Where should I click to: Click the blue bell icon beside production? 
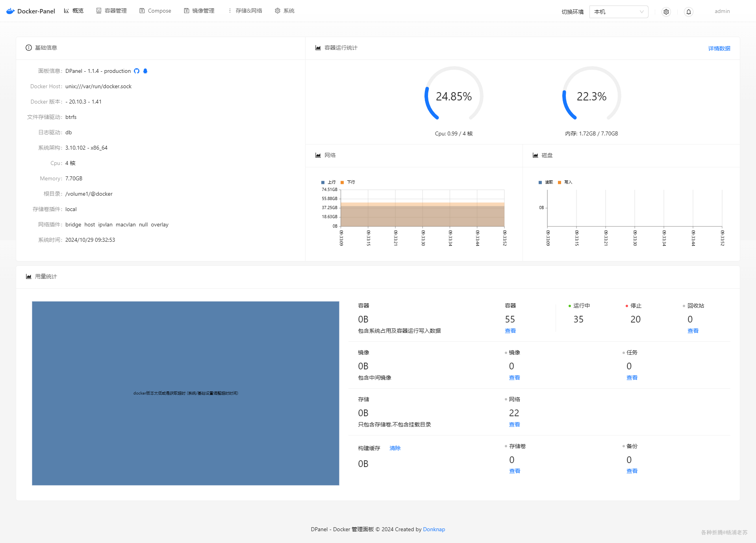145,71
